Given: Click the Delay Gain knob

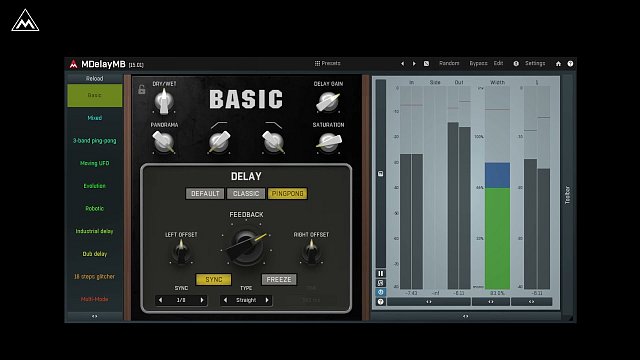Looking at the screenshot, I should 328,102.
